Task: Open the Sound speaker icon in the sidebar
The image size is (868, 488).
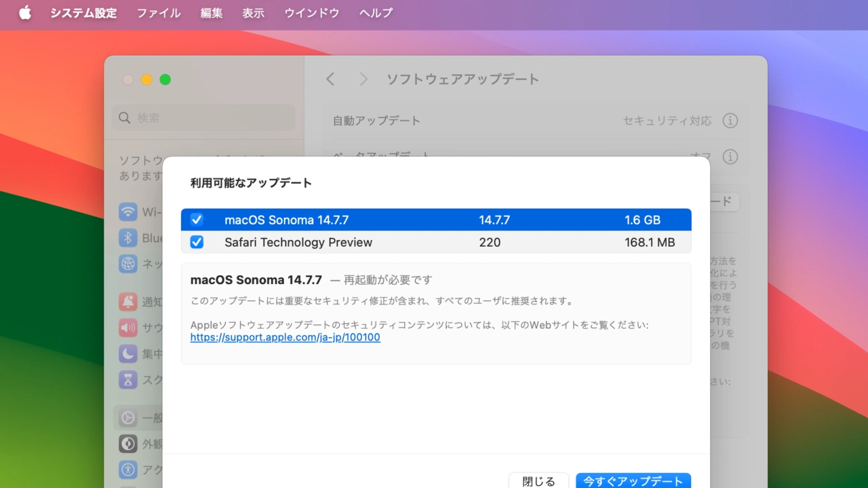Action: coord(128,328)
